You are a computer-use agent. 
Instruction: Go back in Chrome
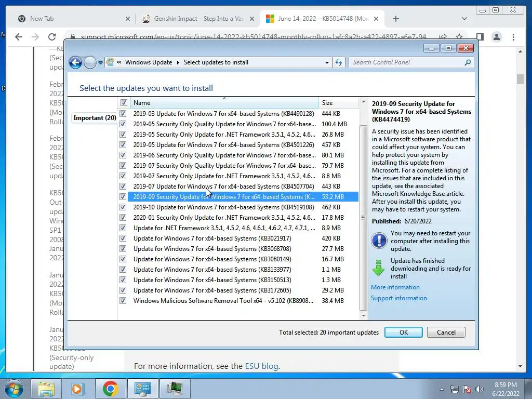point(19,37)
